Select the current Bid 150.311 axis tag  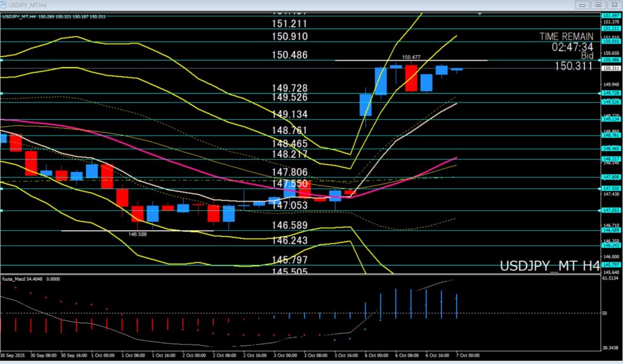click(x=611, y=68)
